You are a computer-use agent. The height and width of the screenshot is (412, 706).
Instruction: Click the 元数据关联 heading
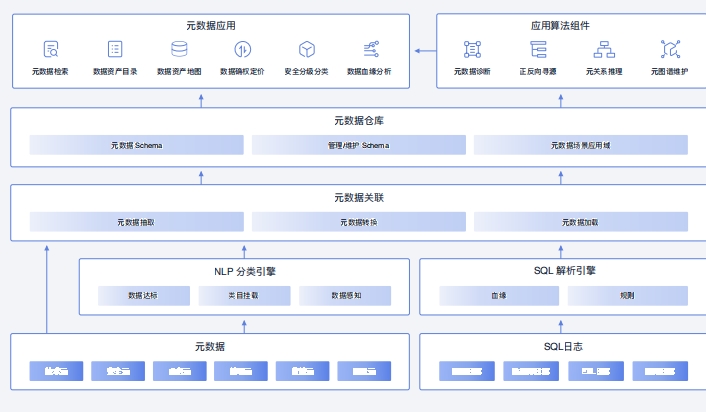(359, 198)
